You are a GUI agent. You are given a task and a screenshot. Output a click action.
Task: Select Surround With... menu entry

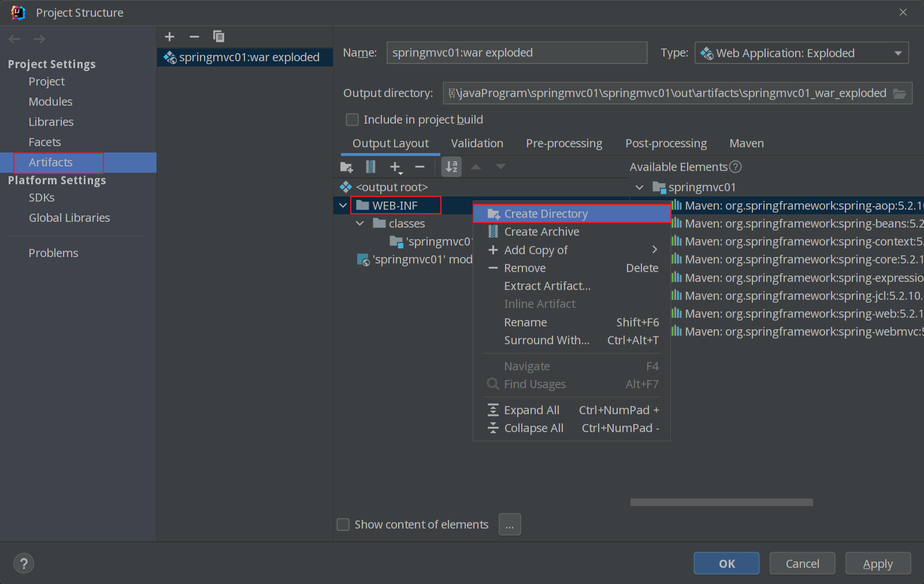click(x=572, y=340)
